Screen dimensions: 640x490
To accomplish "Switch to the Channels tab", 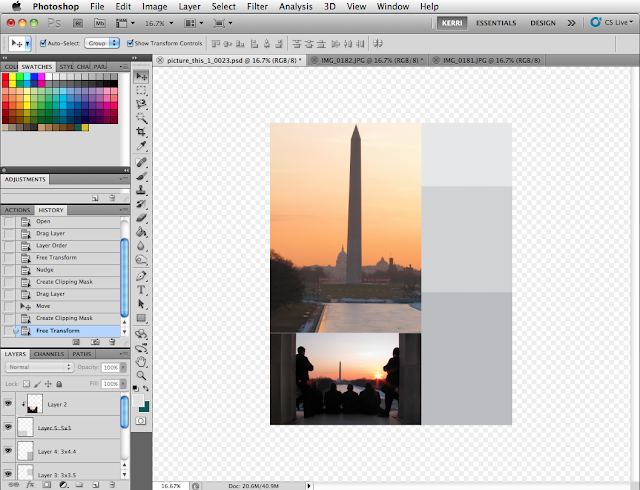I will pyautogui.click(x=49, y=353).
